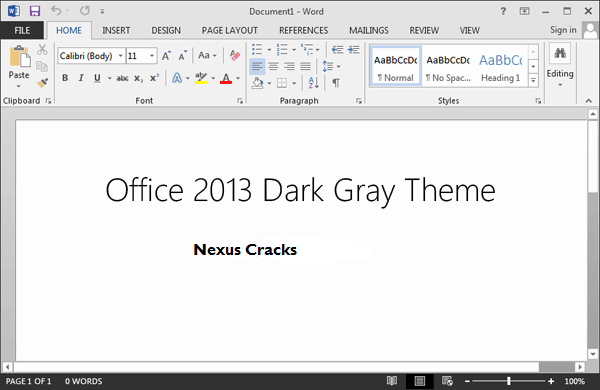Toggle subscript formatting
This screenshot has width=600, height=390.
coord(139,78)
